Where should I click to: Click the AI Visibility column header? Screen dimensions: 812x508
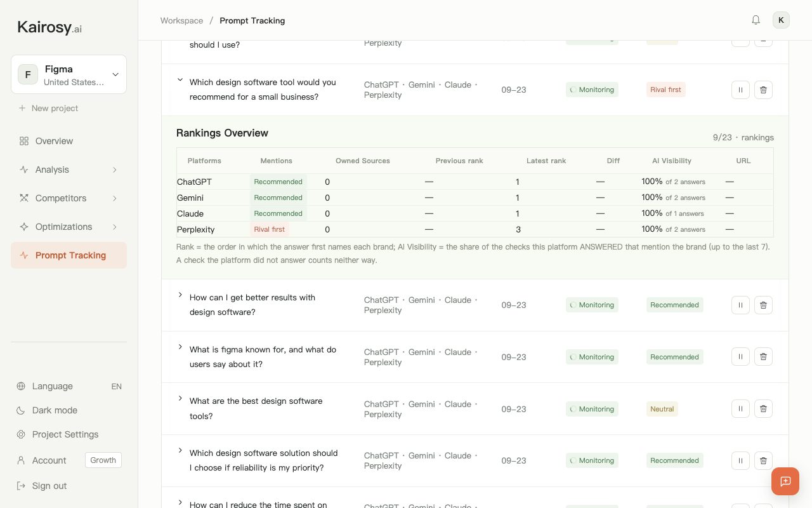(x=672, y=161)
